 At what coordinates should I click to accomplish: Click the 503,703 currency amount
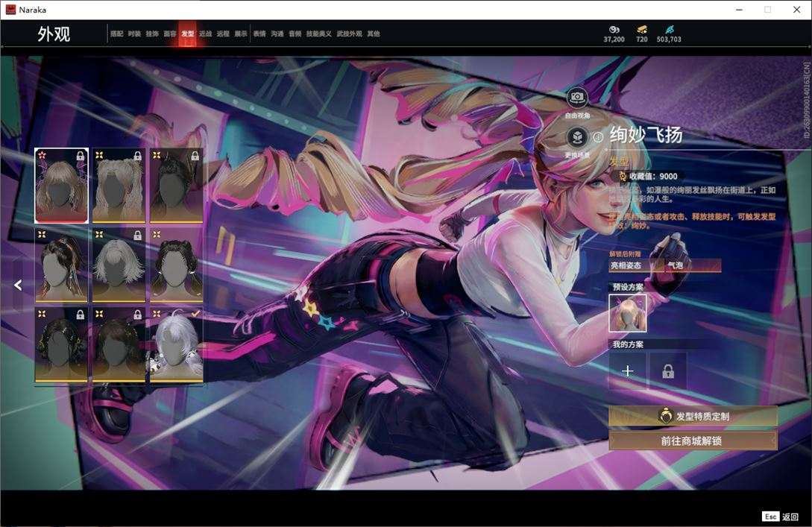pos(669,40)
